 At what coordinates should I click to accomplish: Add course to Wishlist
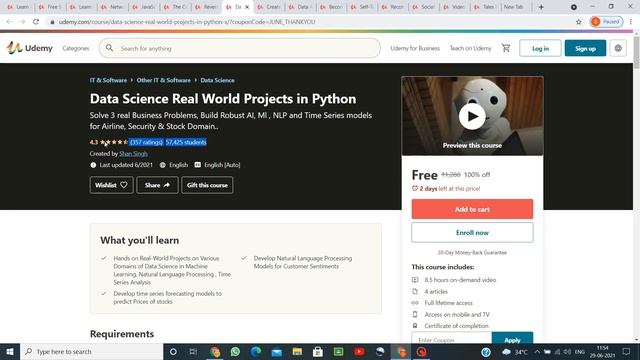pyautogui.click(x=111, y=185)
